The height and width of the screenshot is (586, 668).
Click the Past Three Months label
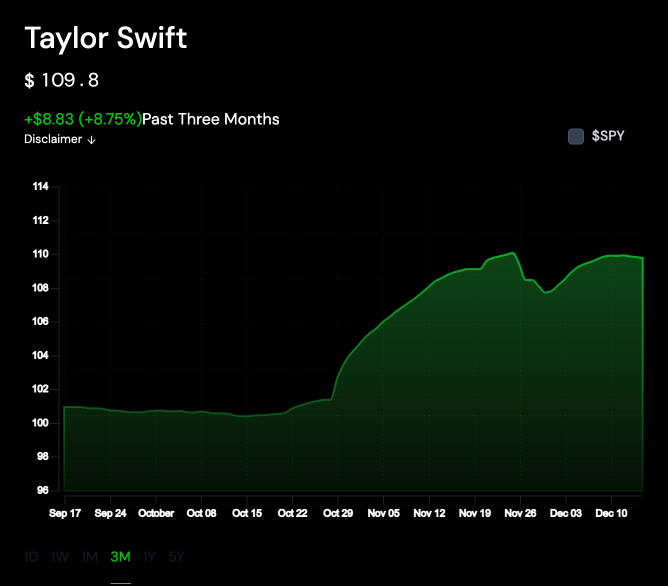tap(210, 119)
